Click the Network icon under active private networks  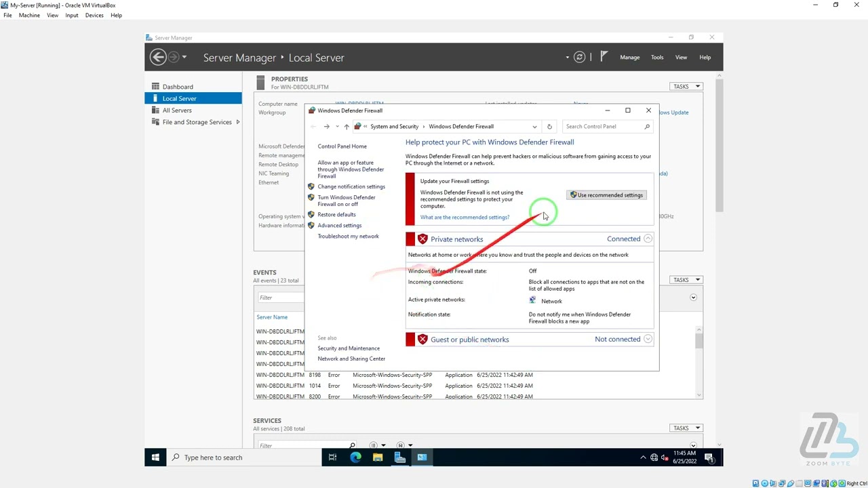point(533,300)
